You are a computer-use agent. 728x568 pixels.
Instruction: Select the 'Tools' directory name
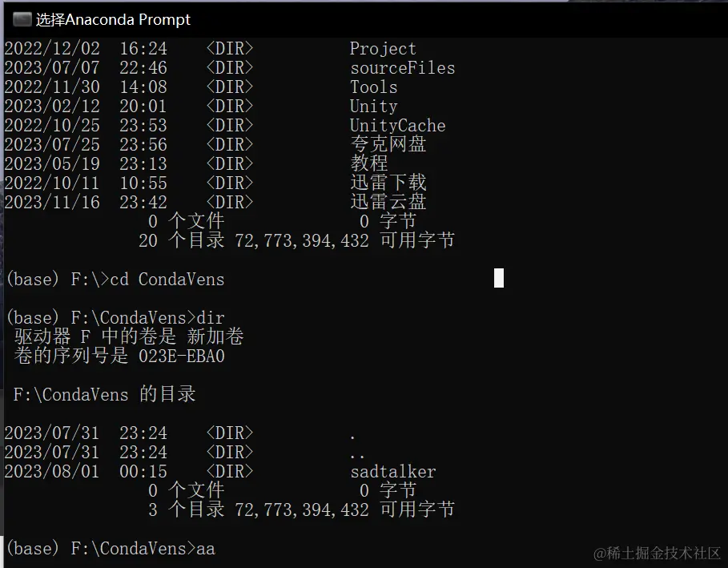tap(373, 87)
